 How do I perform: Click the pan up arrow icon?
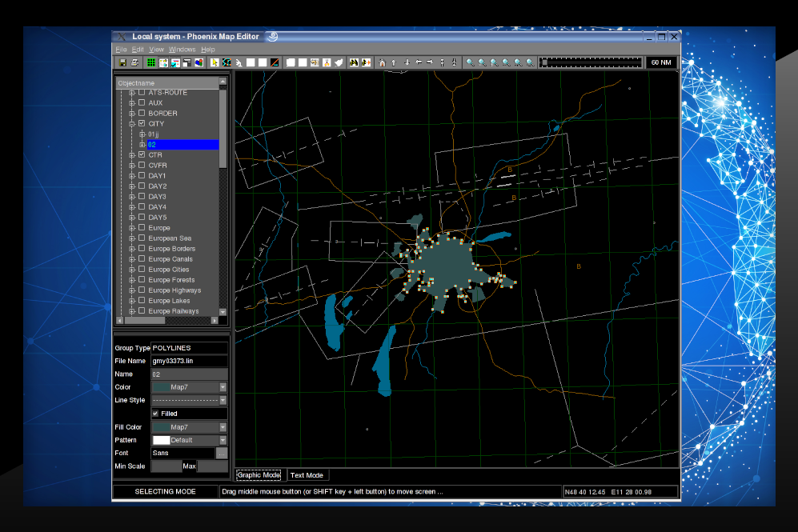394,62
